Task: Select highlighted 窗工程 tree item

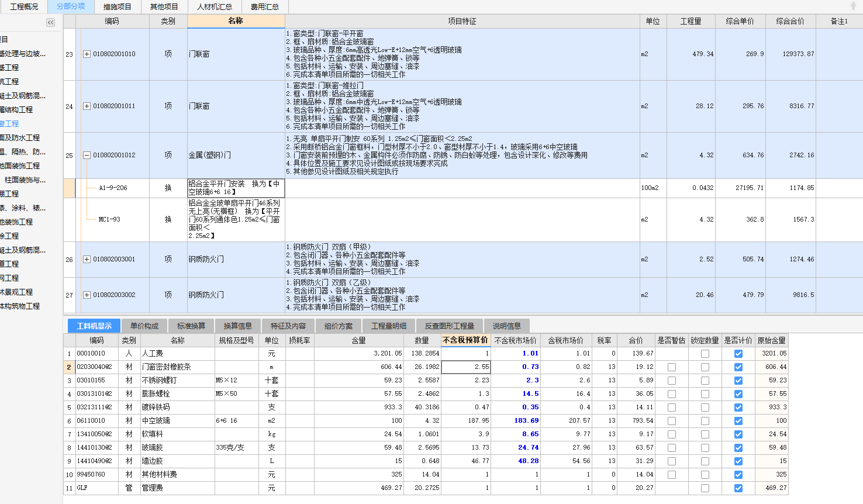Action: [x=9, y=124]
